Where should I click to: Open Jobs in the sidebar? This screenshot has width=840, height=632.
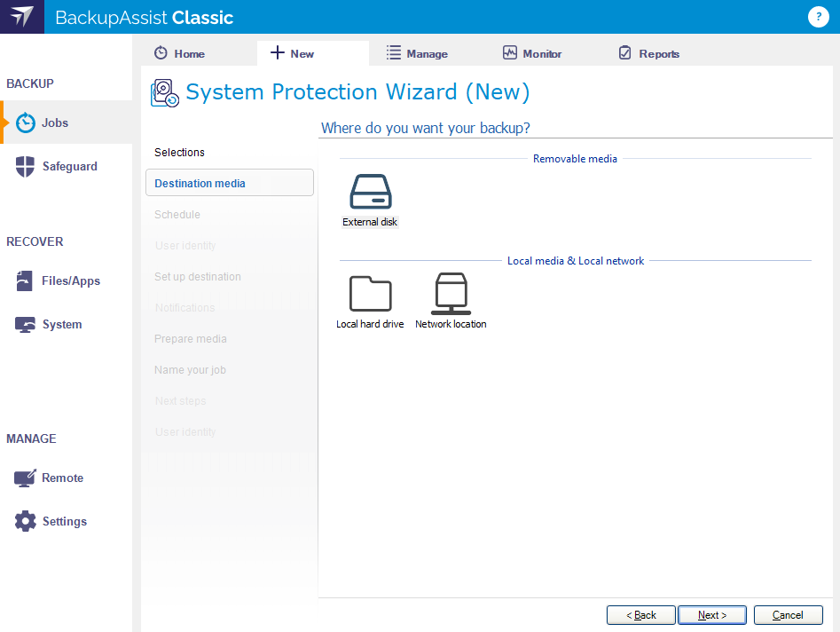[x=67, y=122]
